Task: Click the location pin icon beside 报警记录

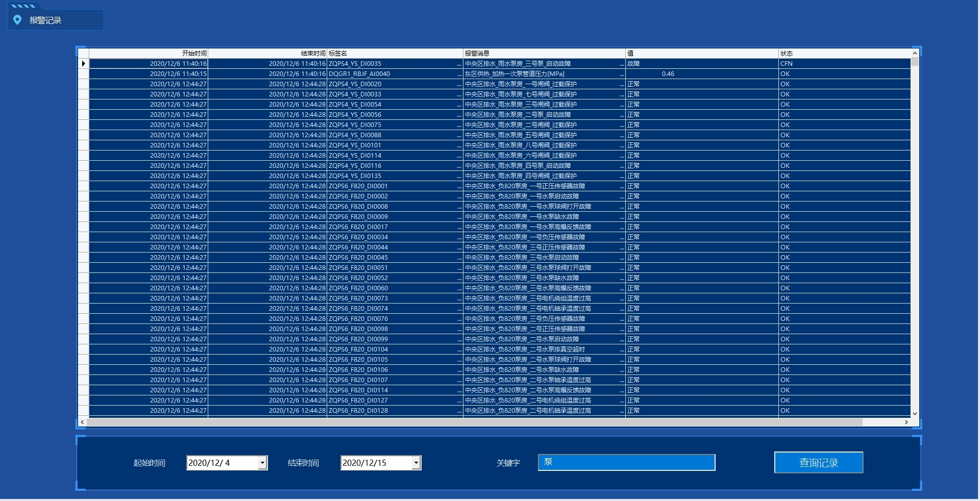Action: (x=17, y=20)
